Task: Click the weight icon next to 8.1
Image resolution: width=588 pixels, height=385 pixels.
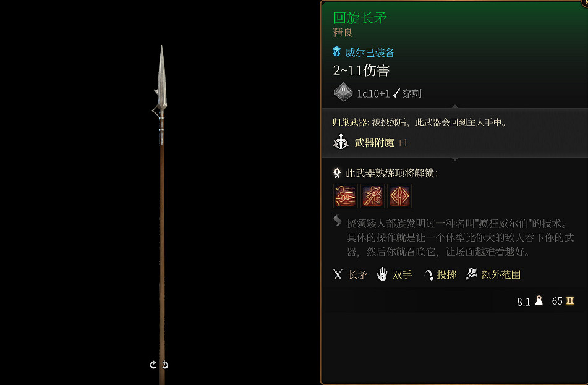Action: pyautogui.click(x=539, y=301)
